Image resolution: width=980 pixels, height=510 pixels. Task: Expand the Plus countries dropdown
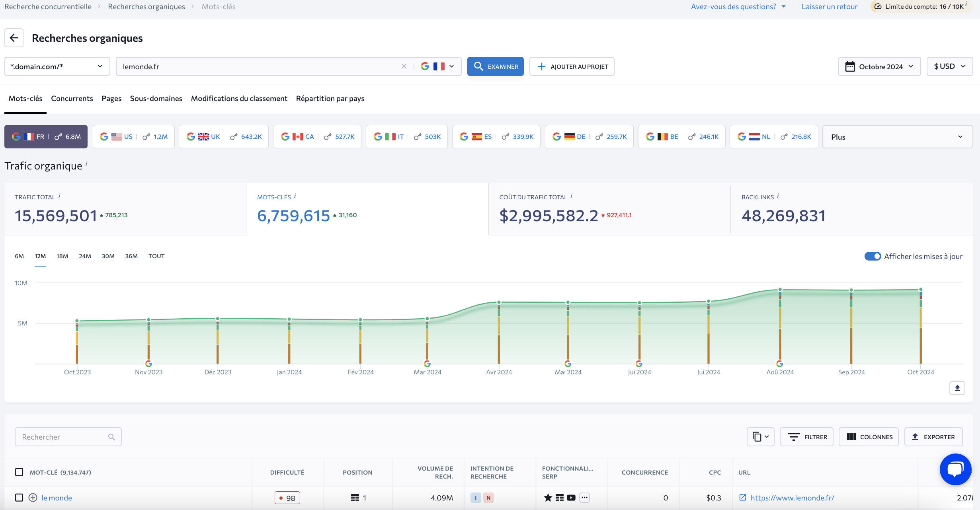[x=897, y=136]
